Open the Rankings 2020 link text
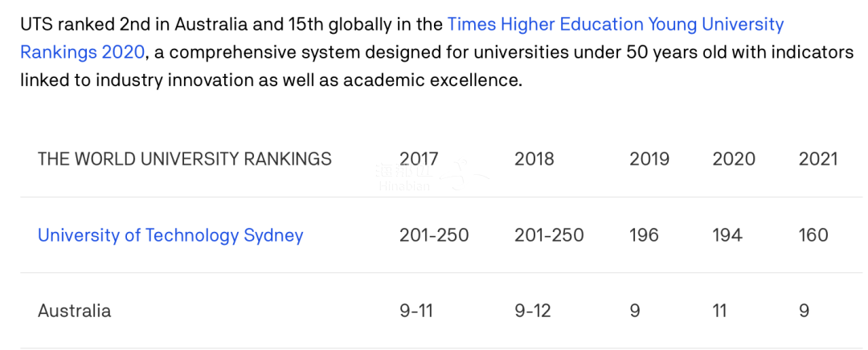Screen dimensions: 868x350 pos(83,52)
